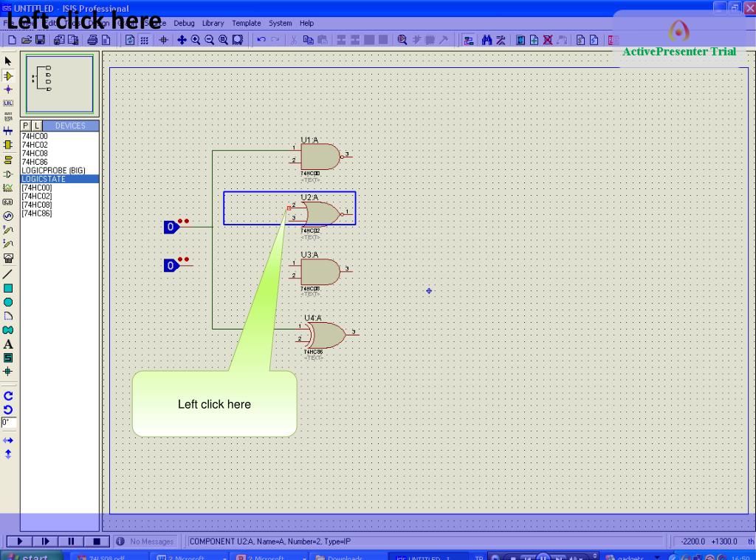Toggle the grid display toolbar icon
756x560 pixels.
point(144,40)
